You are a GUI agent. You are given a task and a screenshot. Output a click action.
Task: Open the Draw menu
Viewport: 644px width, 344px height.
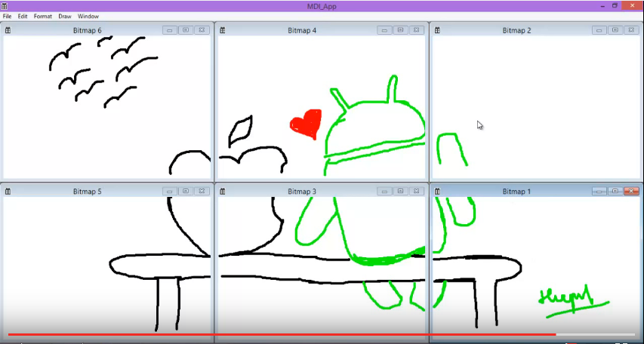coord(65,17)
